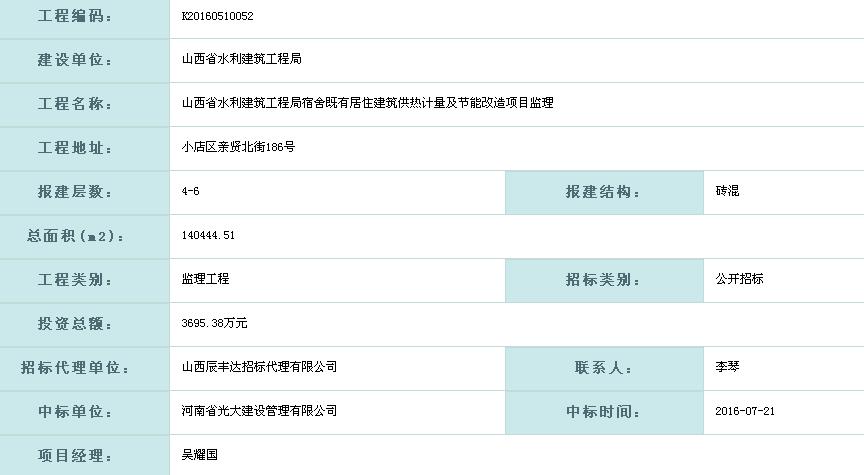
Task: Click the winning bidder 河南省光大建设管理有限公司
Action: (x=259, y=411)
